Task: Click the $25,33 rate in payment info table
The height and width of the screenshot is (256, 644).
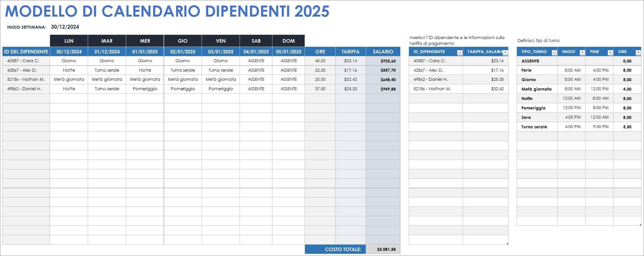Action: (485, 79)
